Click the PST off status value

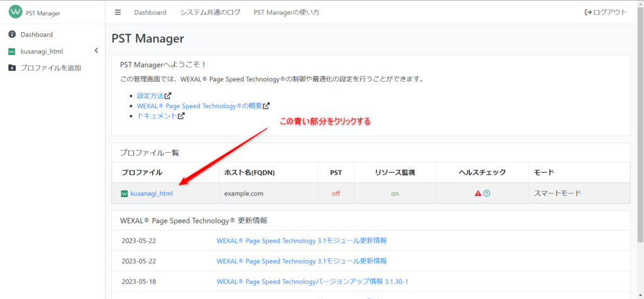(x=336, y=193)
